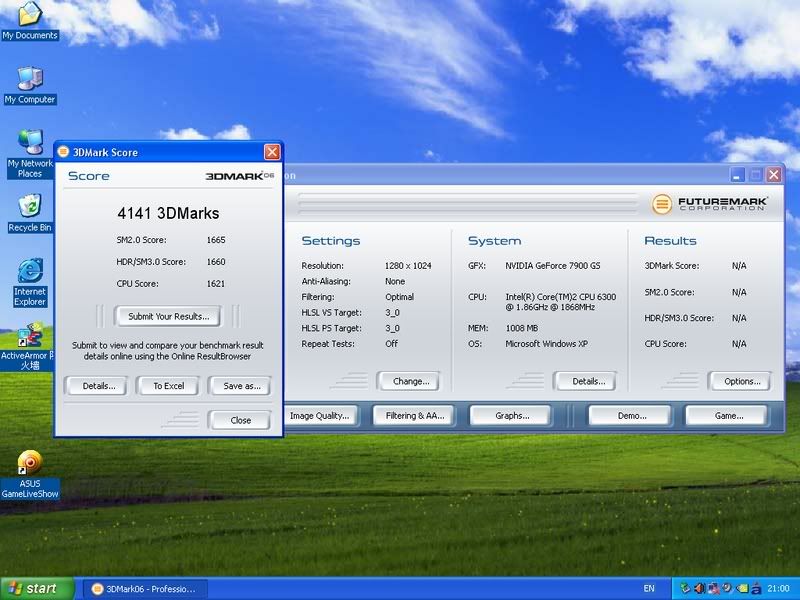800x600 pixels.
Task: Open the Windows Start menu
Action: click(x=37, y=588)
